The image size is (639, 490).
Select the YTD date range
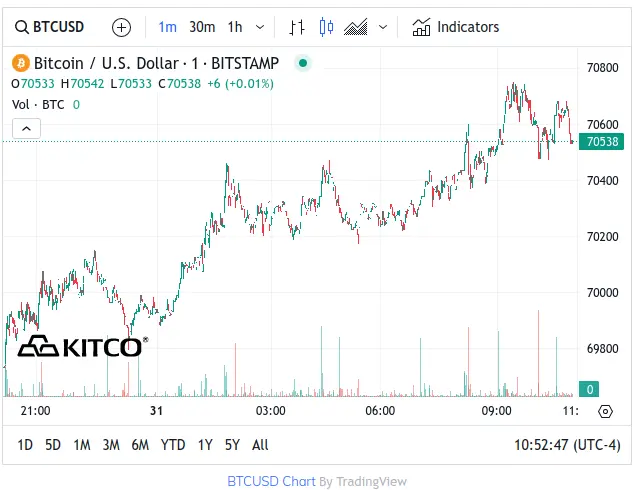pyautogui.click(x=173, y=445)
